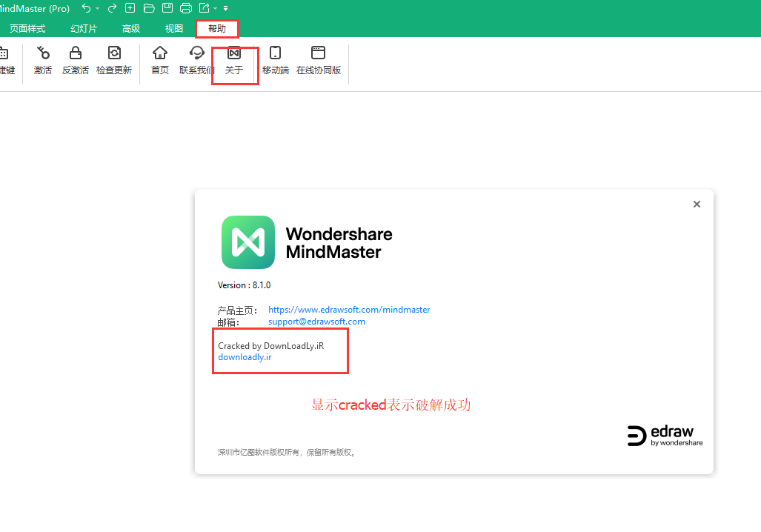Screen dimensions: 761x532
Task: Expand export options dropdown arrow
Action: (x=216, y=9)
